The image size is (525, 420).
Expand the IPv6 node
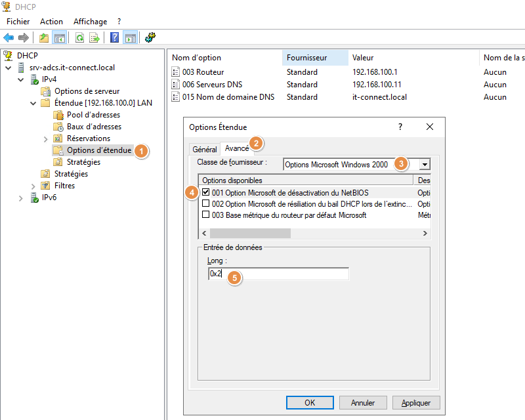pyautogui.click(x=21, y=198)
